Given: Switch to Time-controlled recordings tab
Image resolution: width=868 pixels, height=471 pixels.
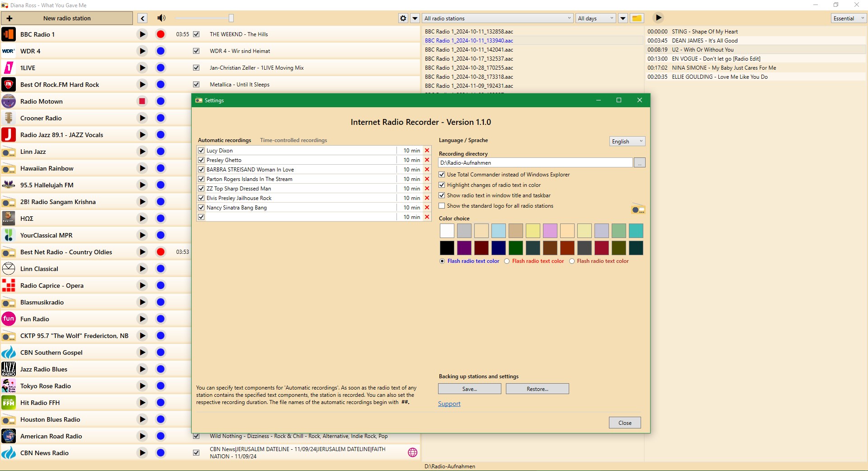Looking at the screenshot, I should 293,140.
